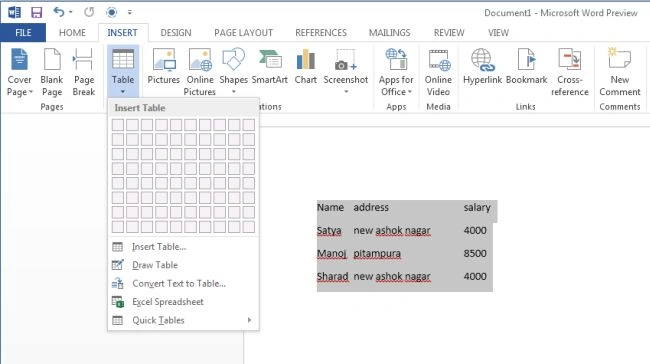The width and height of the screenshot is (650, 364).
Task: Click the word "Name" in the document
Action: pyautogui.click(x=330, y=207)
